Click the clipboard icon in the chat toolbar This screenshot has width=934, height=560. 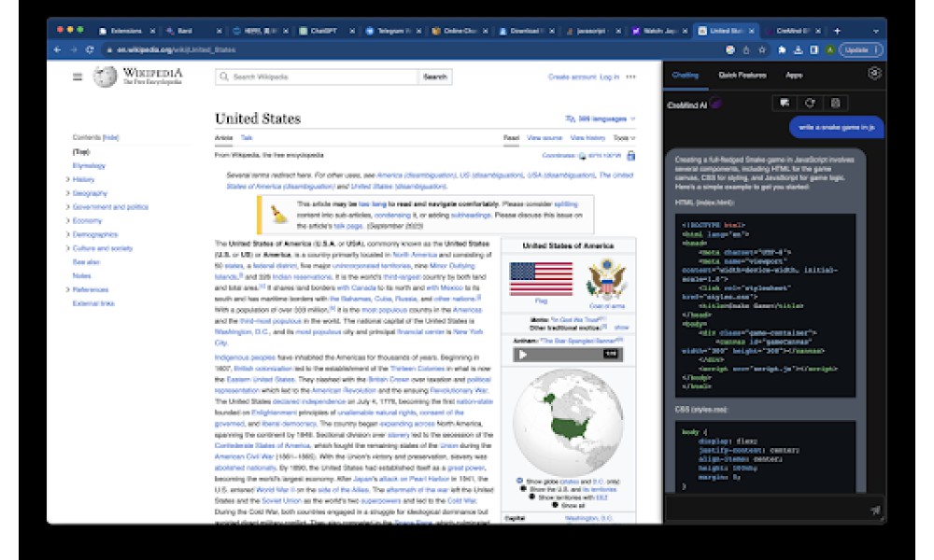(835, 104)
